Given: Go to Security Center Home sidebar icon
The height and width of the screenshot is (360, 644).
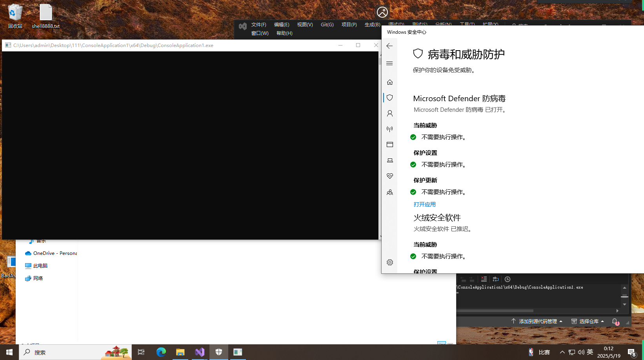Looking at the screenshot, I should click(389, 82).
